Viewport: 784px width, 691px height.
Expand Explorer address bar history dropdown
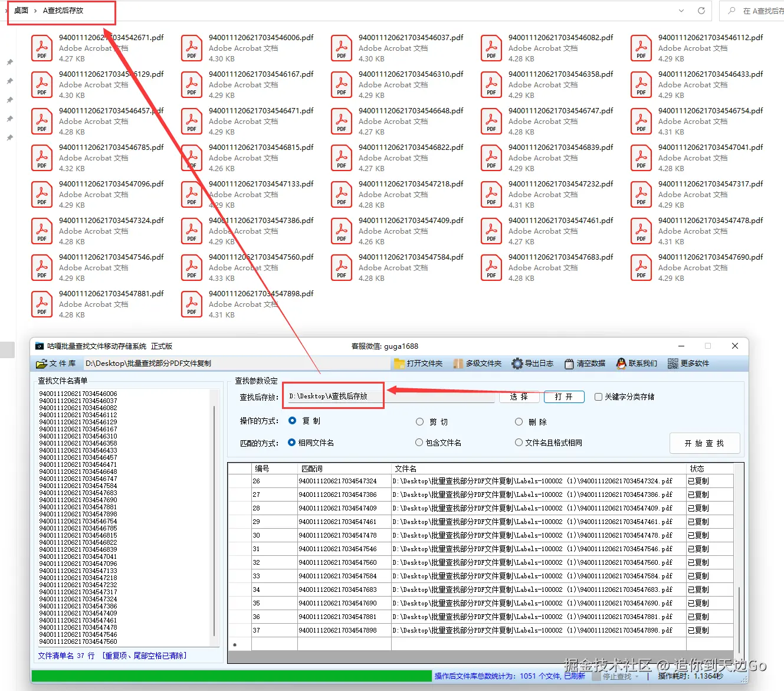click(681, 11)
